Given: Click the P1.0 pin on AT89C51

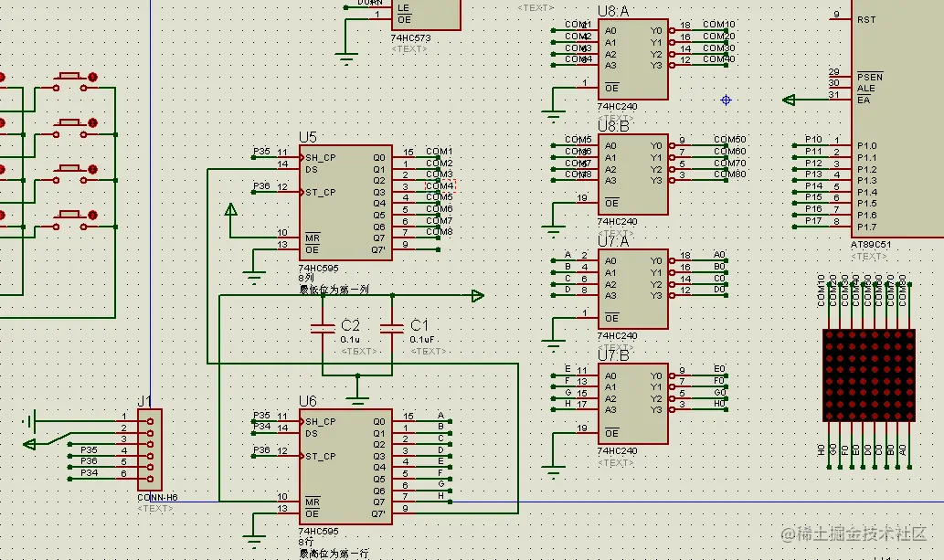Looking at the screenshot, I should 867,146.
